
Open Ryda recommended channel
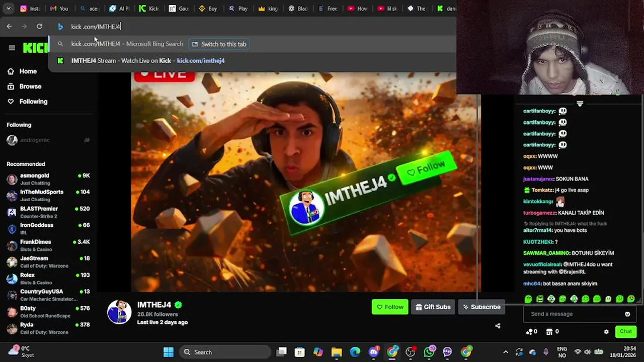48,328
